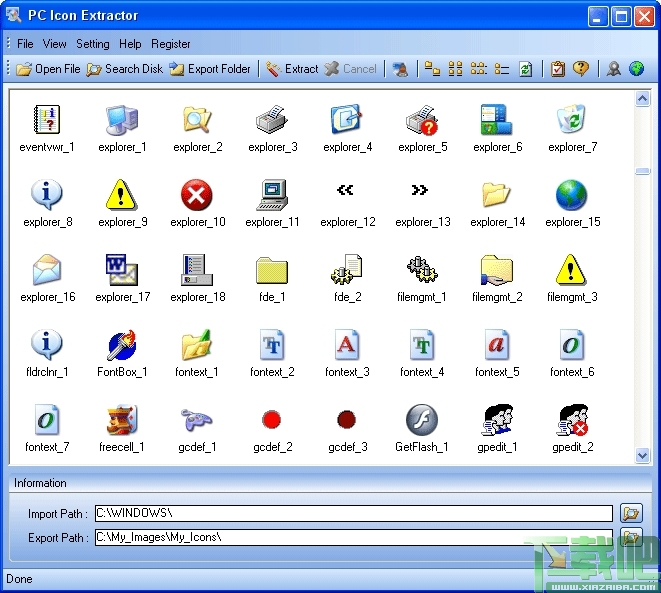
Task: Click the scroll up arrow
Action: 642,99
